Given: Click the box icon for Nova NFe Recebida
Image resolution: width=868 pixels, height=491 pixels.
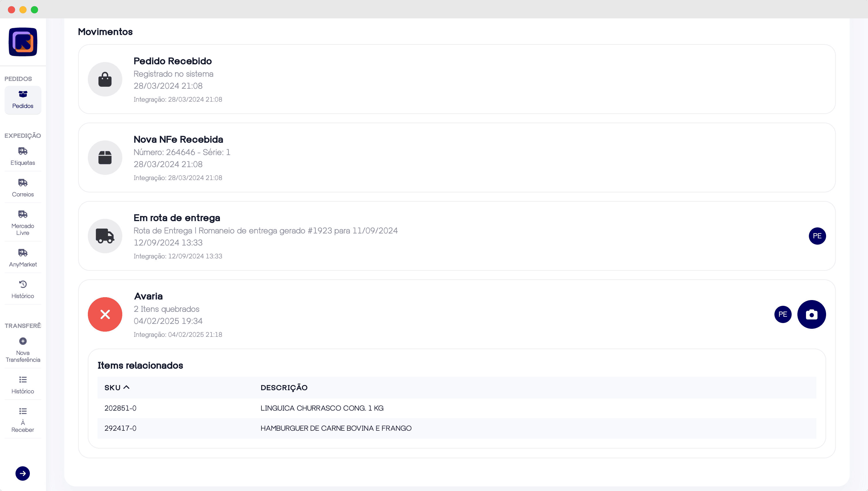Looking at the screenshot, I should tap(105, 157).
